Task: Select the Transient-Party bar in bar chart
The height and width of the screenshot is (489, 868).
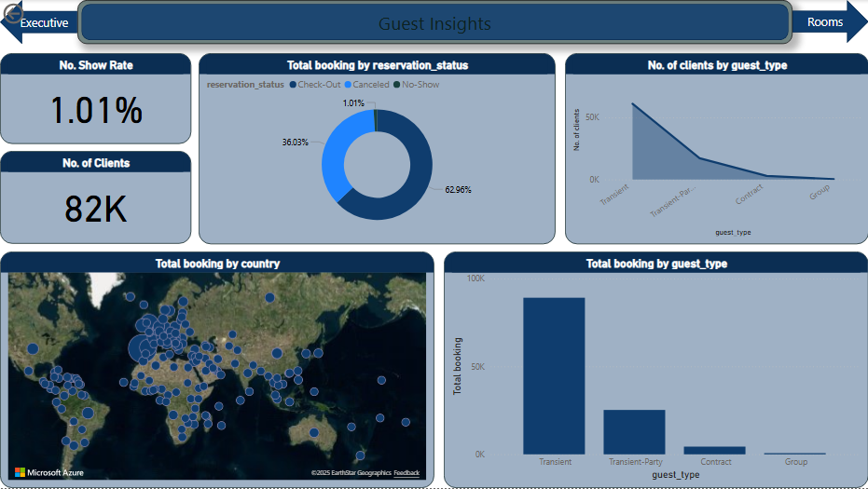Action: coord(634,431)
